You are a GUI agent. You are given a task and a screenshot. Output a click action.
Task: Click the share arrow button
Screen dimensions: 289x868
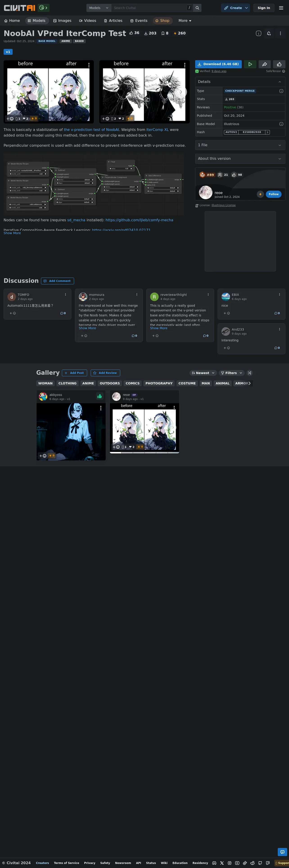pyautogui.click(x=264, y=64)
